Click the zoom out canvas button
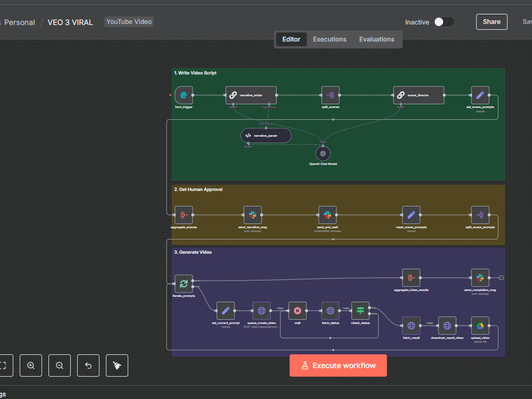 click(x=60, y=365)
